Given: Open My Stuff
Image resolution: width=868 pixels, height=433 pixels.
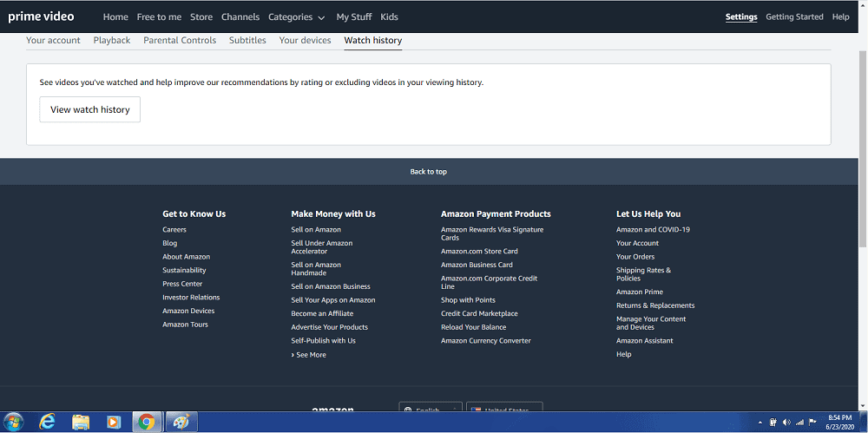Looking at the screenshot, I should coord(354,17).
